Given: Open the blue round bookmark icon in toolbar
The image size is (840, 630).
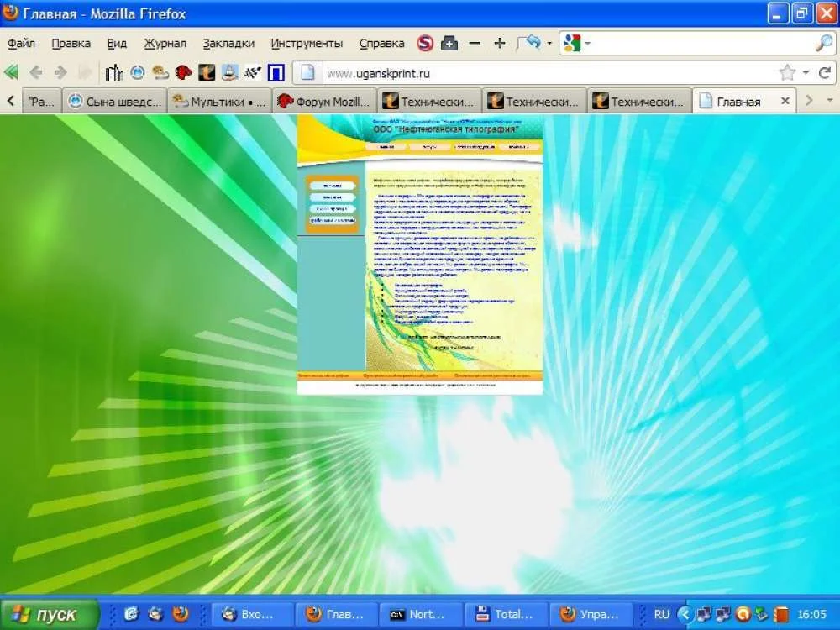Looking at the screenshot, I should [x=137, y=72].
